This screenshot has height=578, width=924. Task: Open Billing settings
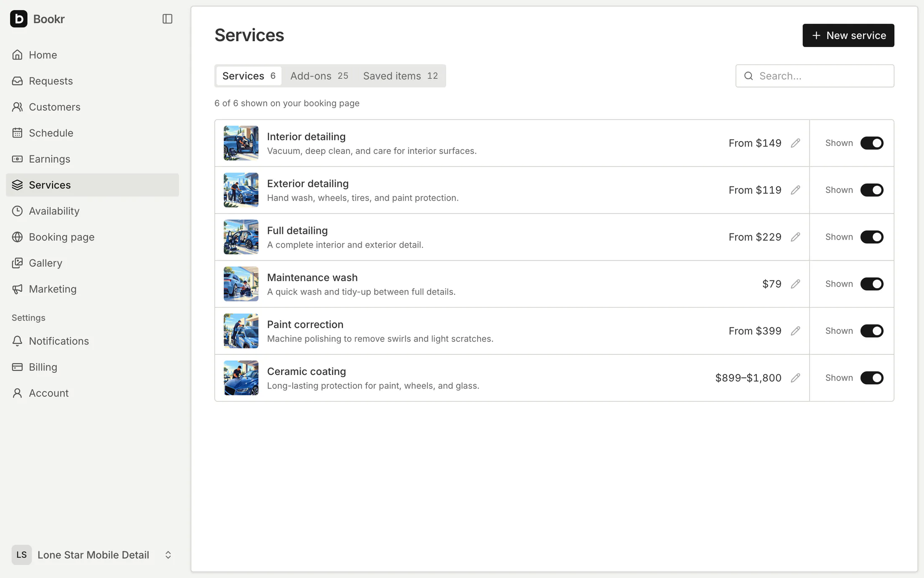[x=92, y=367]
